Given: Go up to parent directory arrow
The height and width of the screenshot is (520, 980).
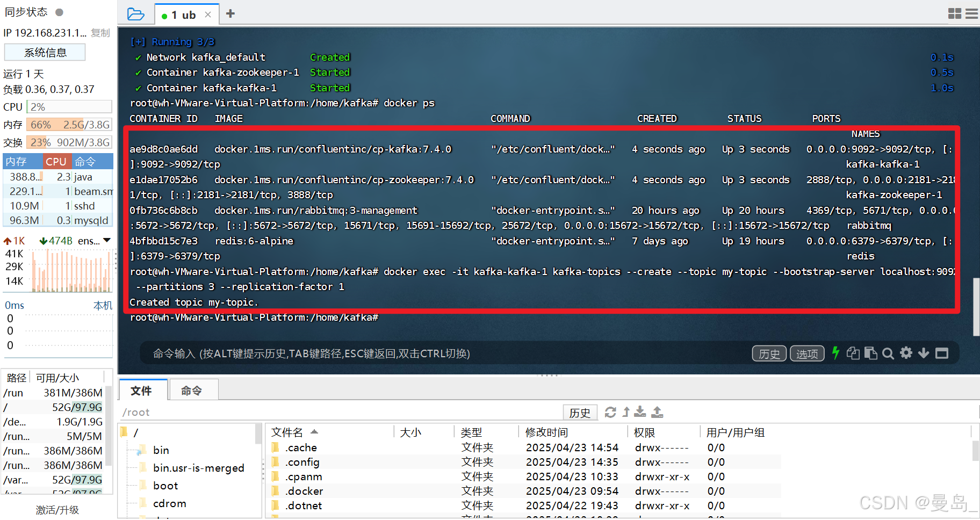Looking at the screenshot, I should 626,412.
